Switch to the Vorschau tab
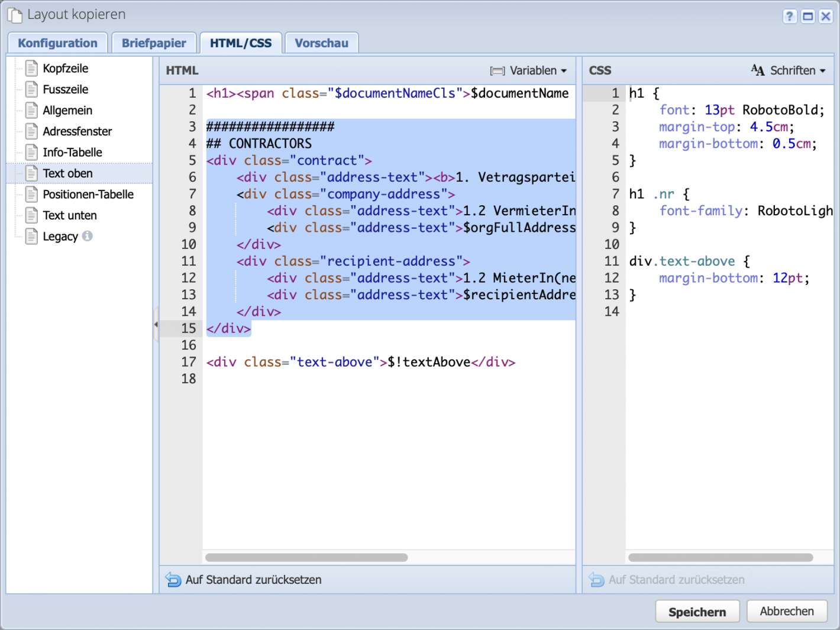The image size is (840, 630). [x=321, y=42]
